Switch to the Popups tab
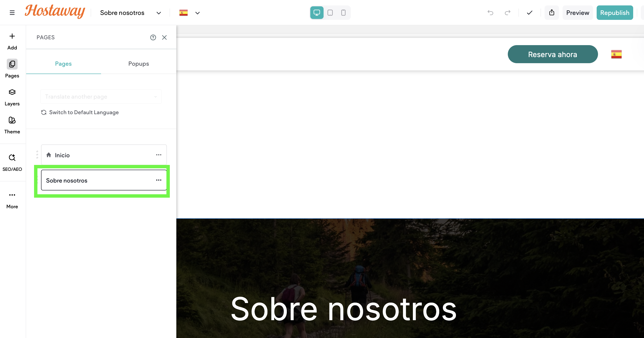The width and height of the screenshot is (644, 338). pos(138,64)
